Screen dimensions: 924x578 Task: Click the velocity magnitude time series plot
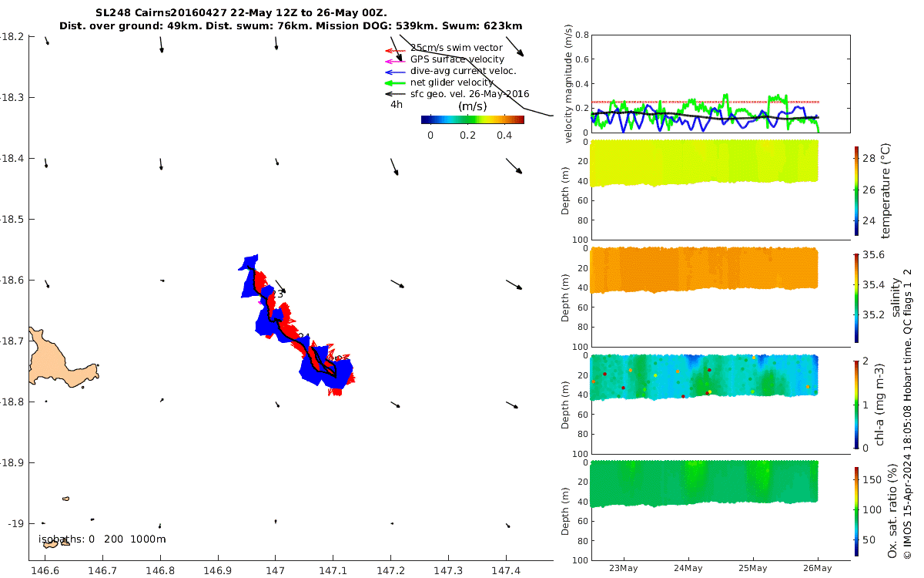click(x=720, y=83)
